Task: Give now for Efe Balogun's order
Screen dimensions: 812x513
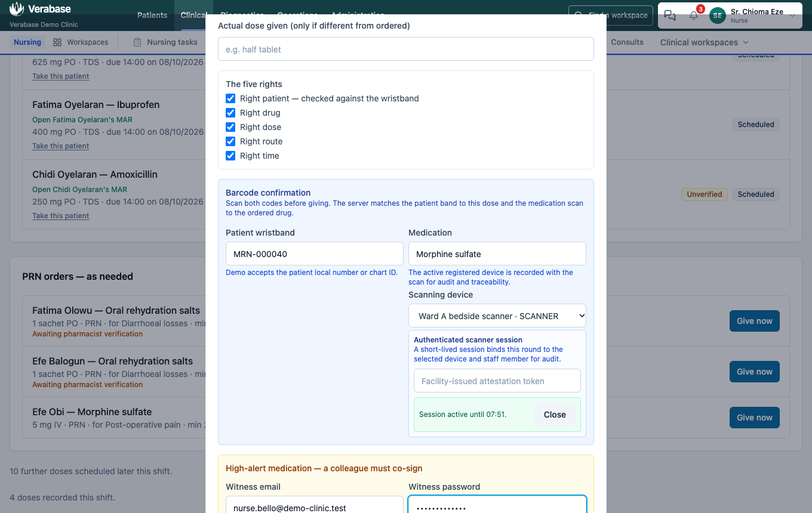Action: (x=755, y=372)
